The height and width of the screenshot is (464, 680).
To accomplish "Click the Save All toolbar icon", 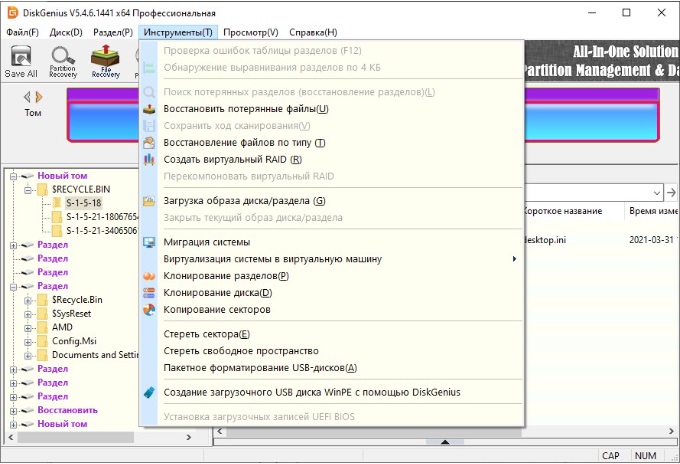I will coord(20,62).
